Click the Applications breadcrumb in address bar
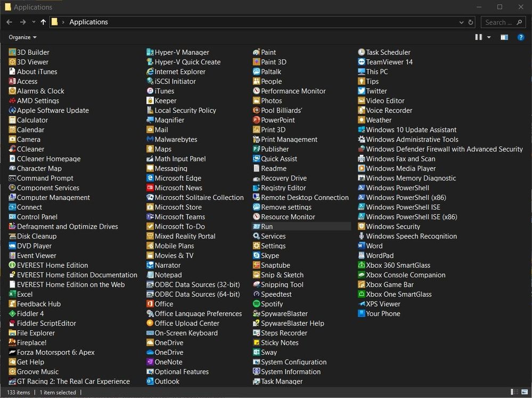The width and height of the screenshot is (532, 398). click(x=88, y=22)
